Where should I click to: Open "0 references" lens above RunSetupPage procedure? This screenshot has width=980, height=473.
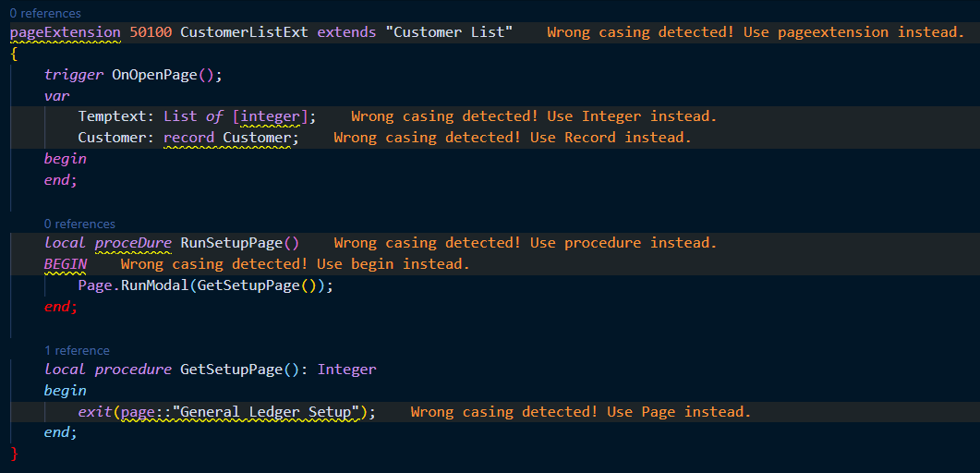[79, 224]
